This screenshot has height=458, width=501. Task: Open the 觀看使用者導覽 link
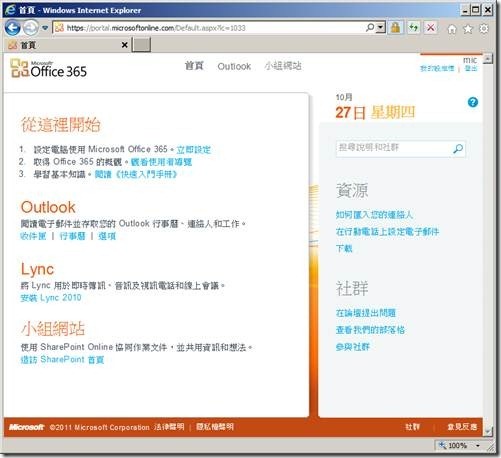pos(161,162)
